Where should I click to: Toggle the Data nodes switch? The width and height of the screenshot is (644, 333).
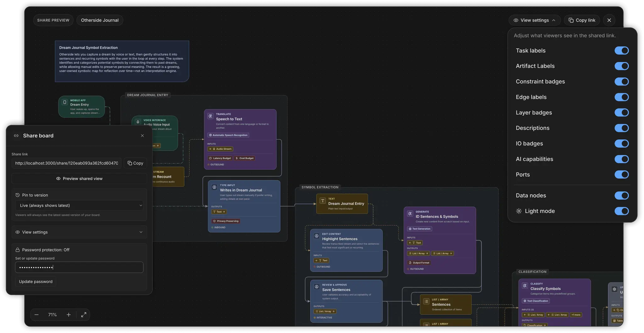(621, 195)
